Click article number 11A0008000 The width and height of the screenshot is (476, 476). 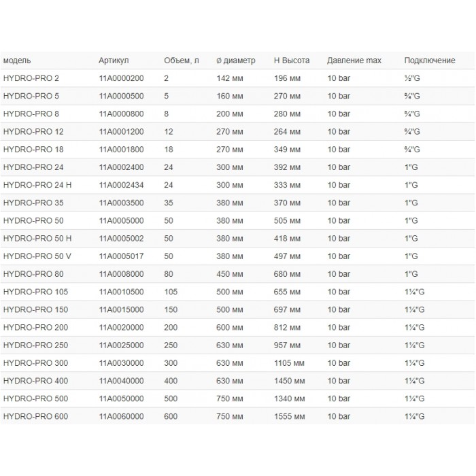coord(122,274)
